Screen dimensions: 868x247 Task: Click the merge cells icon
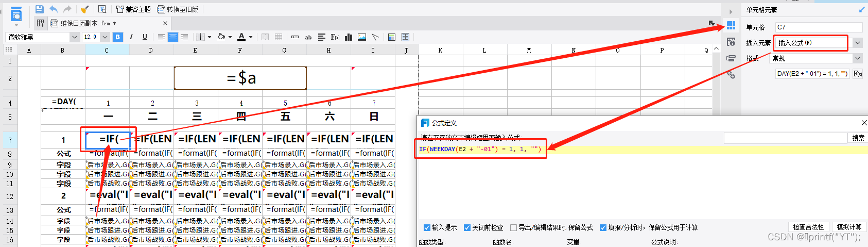265,37
